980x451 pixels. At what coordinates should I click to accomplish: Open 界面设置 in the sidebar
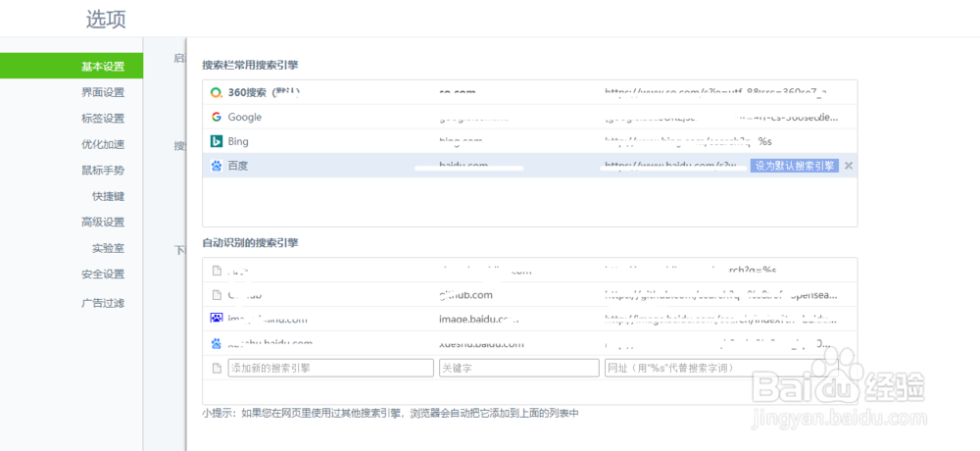click(103, 92)
